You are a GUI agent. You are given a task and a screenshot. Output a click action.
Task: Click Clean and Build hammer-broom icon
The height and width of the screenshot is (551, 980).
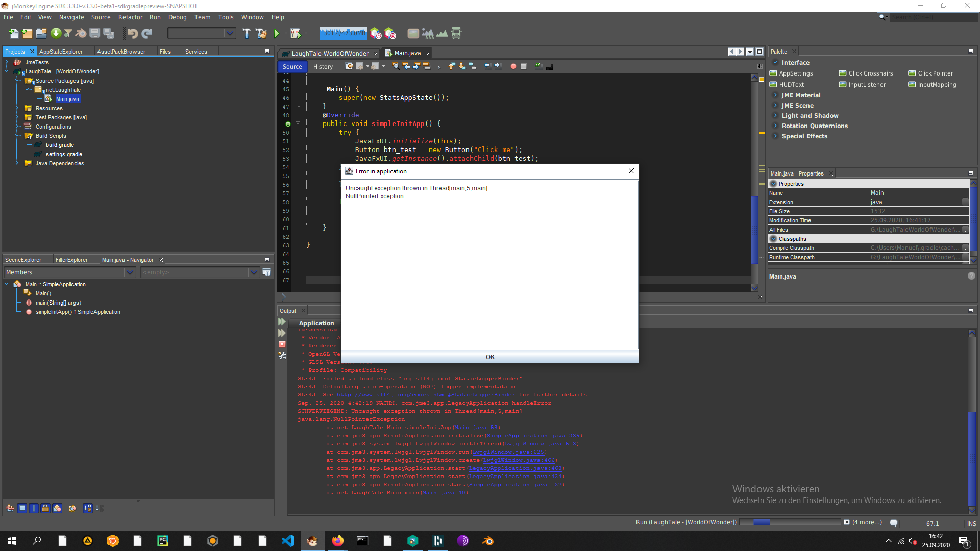(261, 34)
